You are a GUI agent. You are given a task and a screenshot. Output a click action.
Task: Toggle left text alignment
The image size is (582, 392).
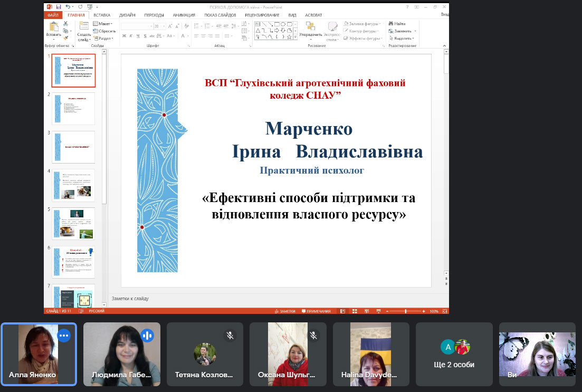pyautogui.click(x=196, y=36)
